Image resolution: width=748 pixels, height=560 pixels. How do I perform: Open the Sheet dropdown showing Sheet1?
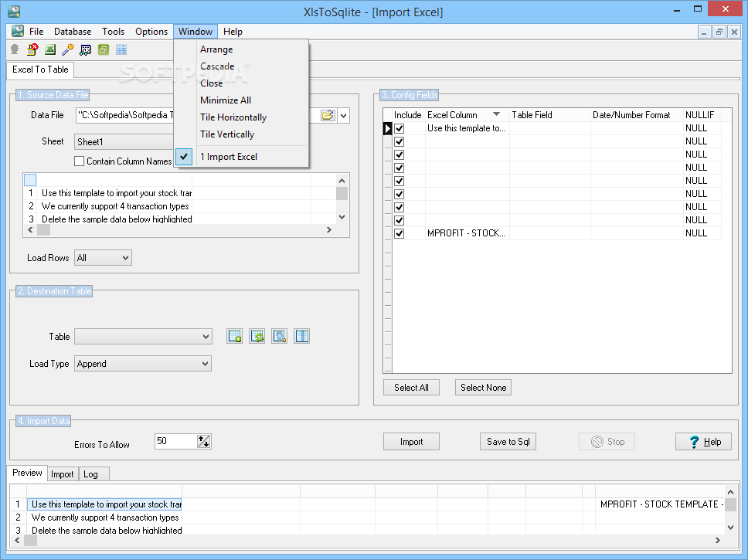click(x=124, y=141)
